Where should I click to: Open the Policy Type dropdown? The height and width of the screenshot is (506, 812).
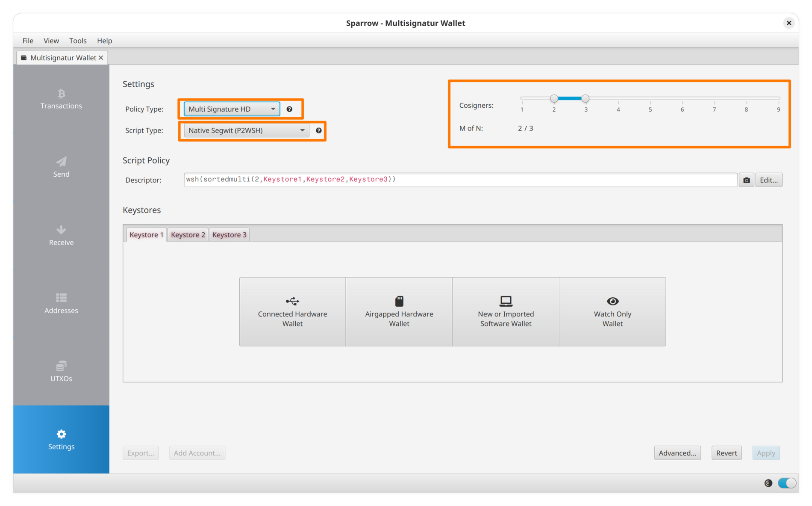click(232, 109)
